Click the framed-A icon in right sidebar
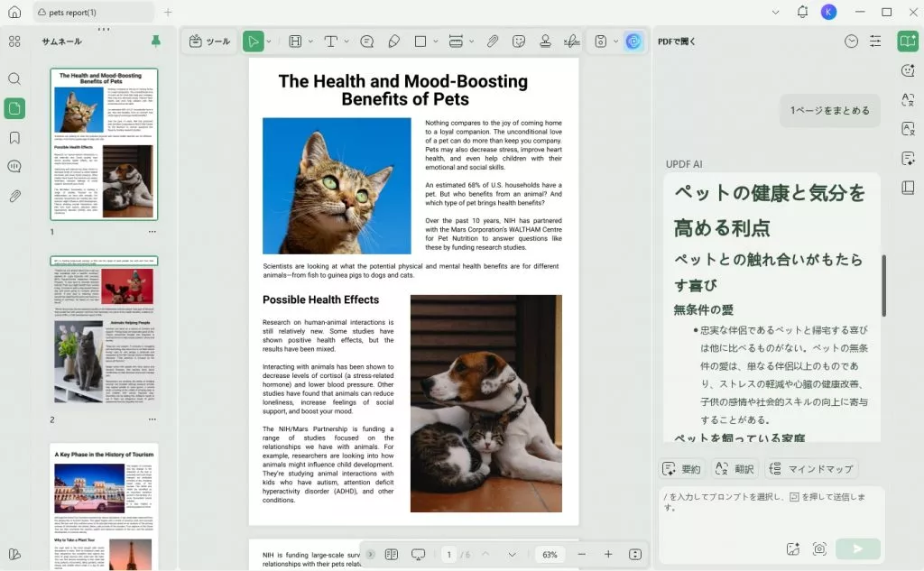This screenshot has width=924, height=571. 908,128
